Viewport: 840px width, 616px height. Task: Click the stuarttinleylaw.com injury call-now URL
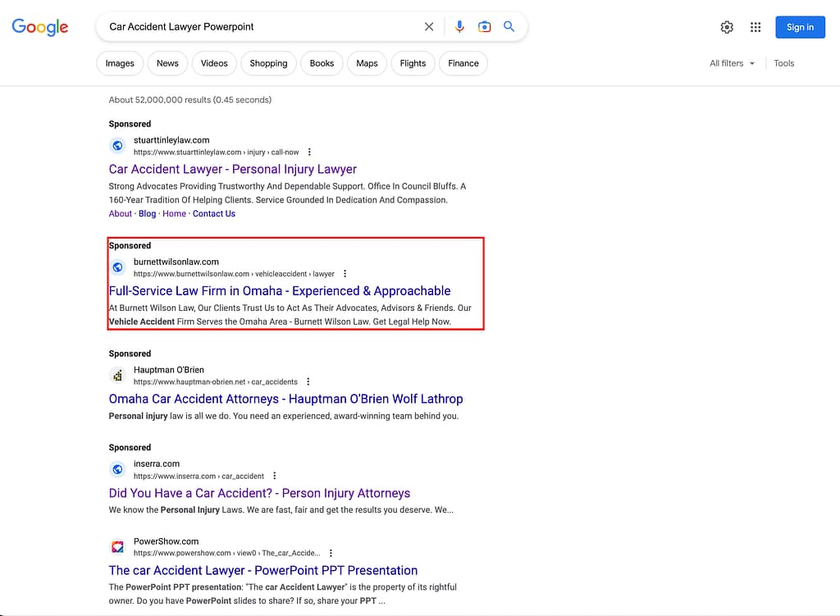tap(216, 152)
